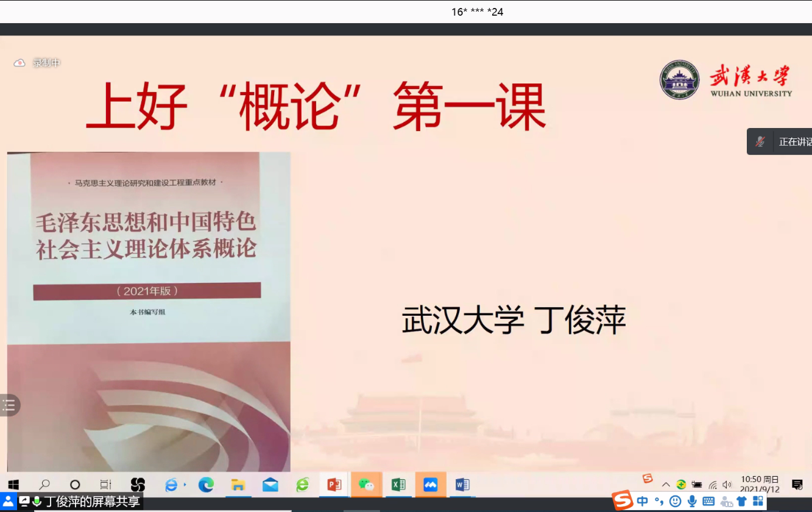Open the volume control in tray
Screen dimensions: 812x512
click(727, 485)
